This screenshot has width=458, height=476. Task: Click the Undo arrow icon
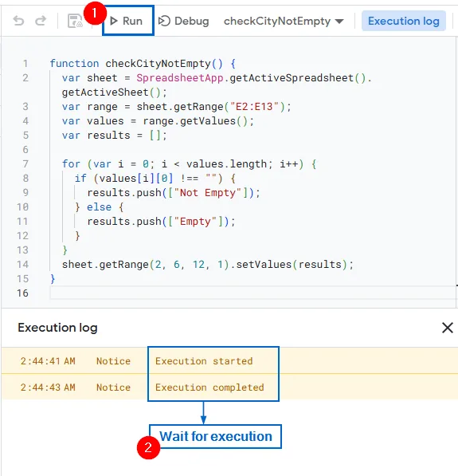(18, 21)
